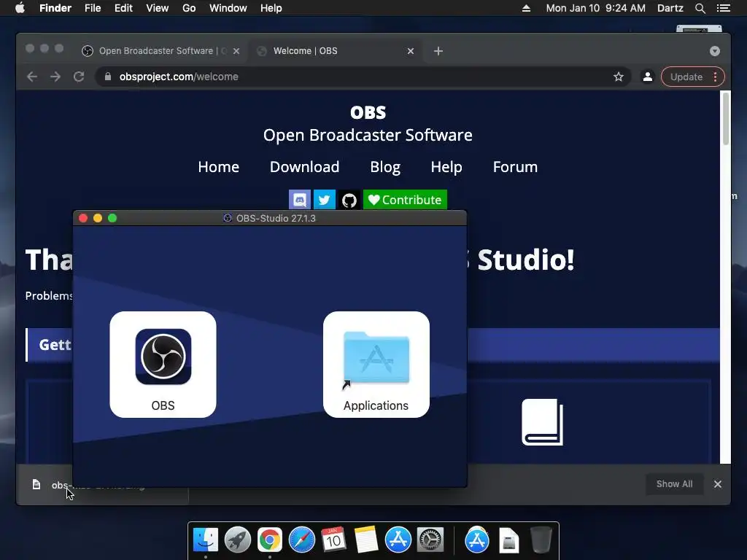
Task: Click the Dartz user name in menu bar
Action: 670,8
